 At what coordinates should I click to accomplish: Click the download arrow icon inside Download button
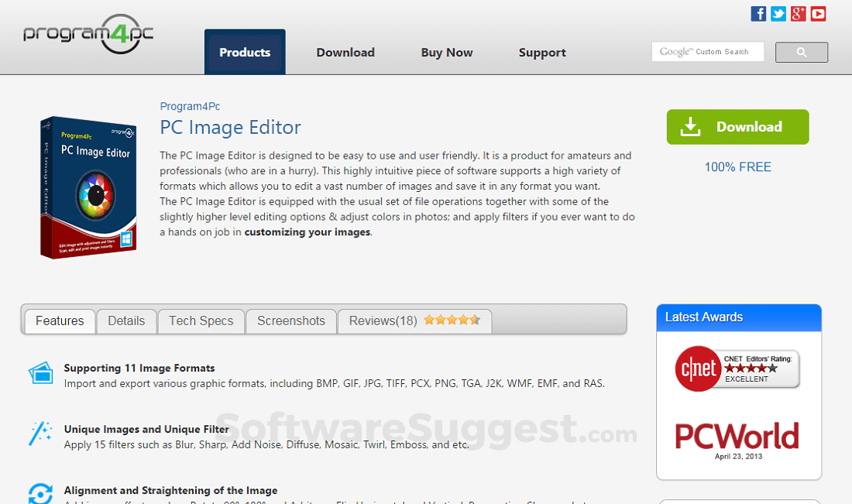690,126
